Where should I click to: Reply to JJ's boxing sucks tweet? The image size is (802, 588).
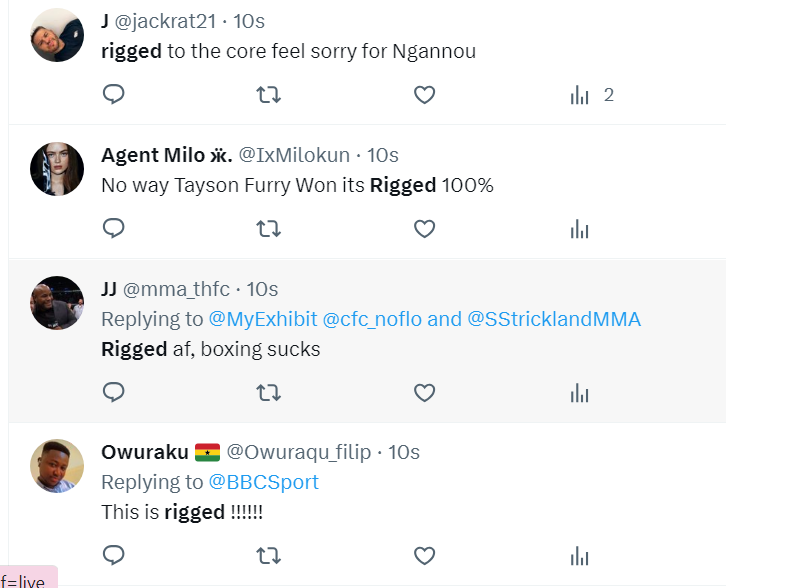pyautogui.click(x=114, y=392)
